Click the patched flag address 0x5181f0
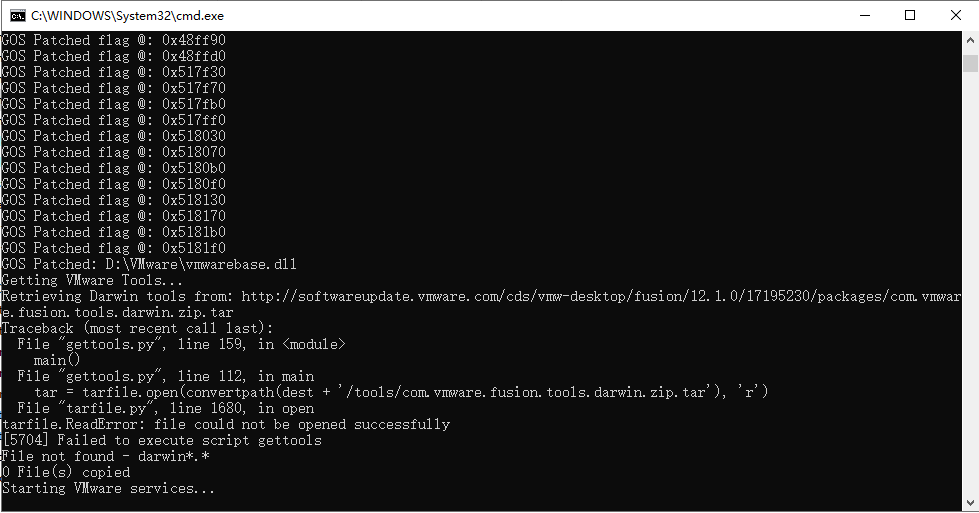 (x=193, y=248)
